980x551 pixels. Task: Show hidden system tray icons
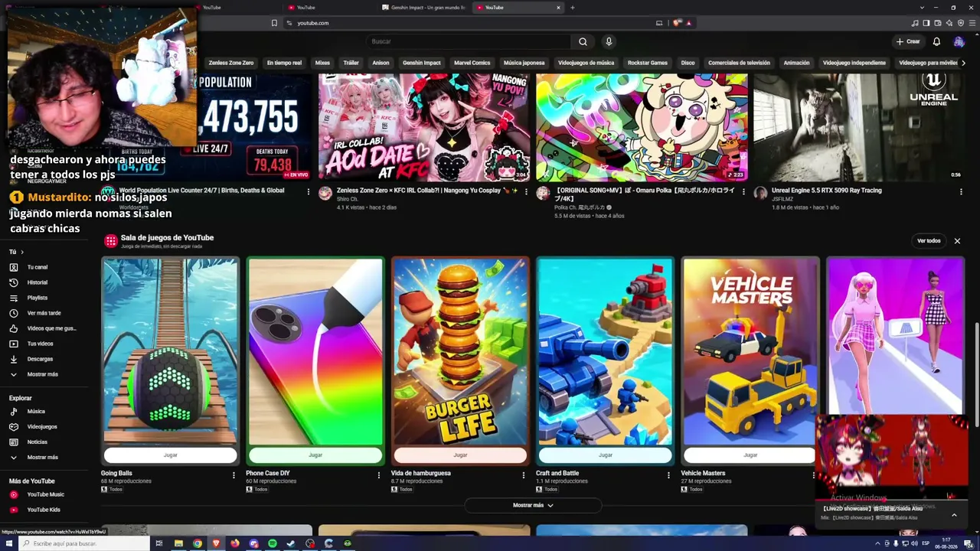point(878,543)
